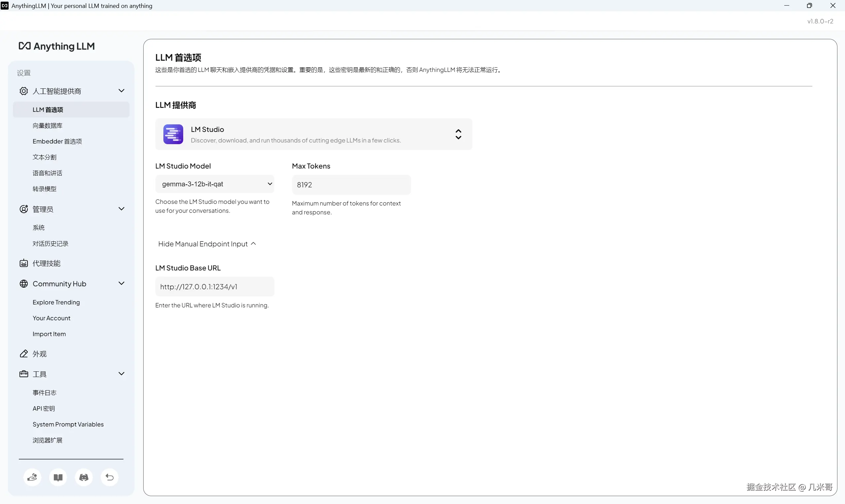Click the Max Tokens value field
The width and height of the screenshot is (845, 504).
(x=351, y=184)
